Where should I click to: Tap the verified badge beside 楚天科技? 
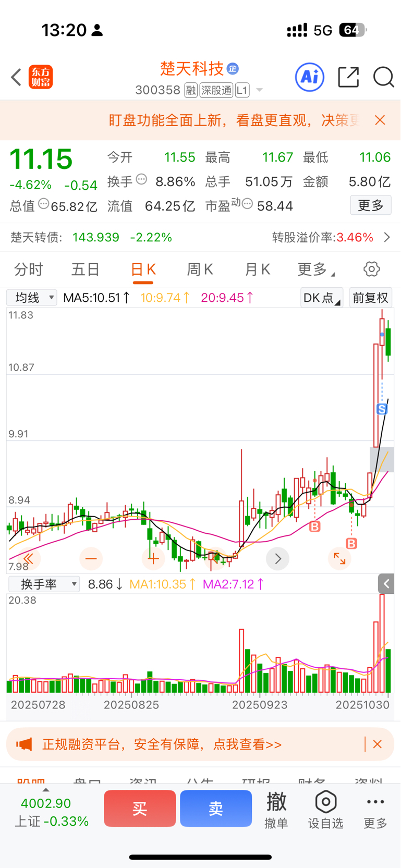point(233,69)
